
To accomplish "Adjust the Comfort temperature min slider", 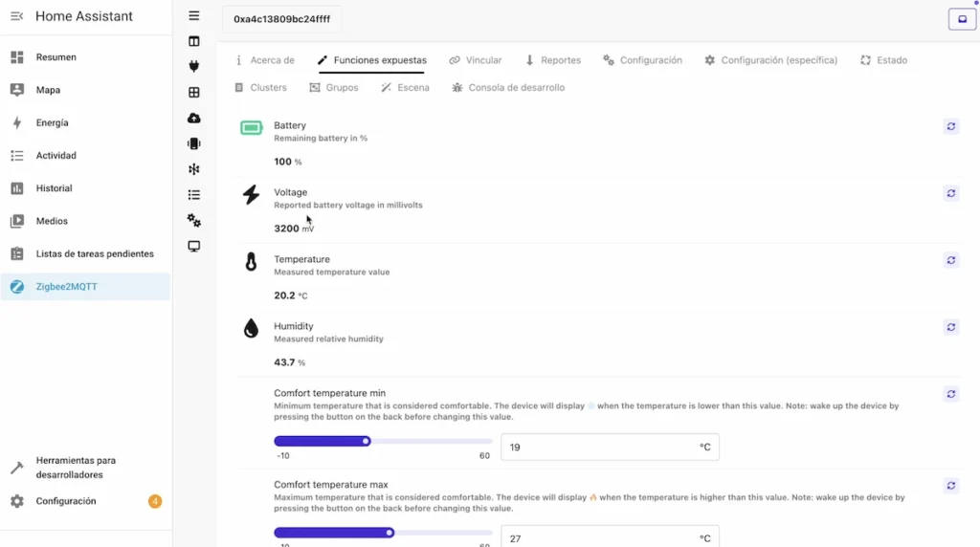I will pyautogui.click(x=367, y=441).
